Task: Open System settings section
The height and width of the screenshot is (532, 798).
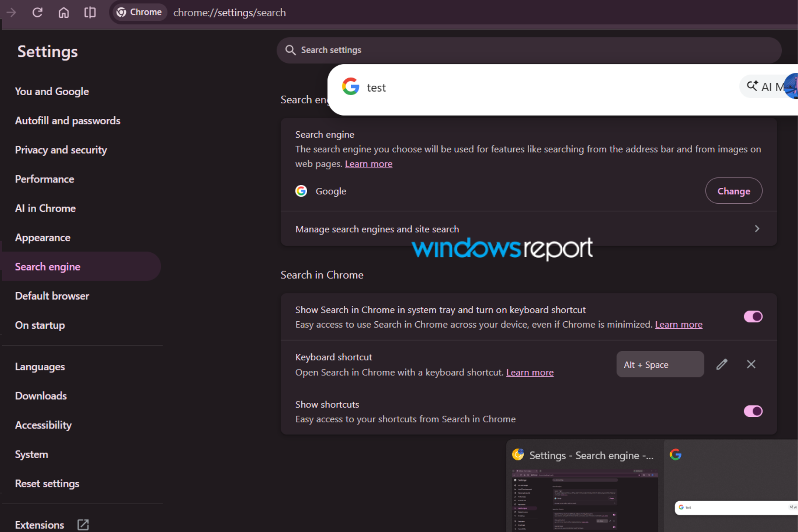Action: tap(32, 455)
